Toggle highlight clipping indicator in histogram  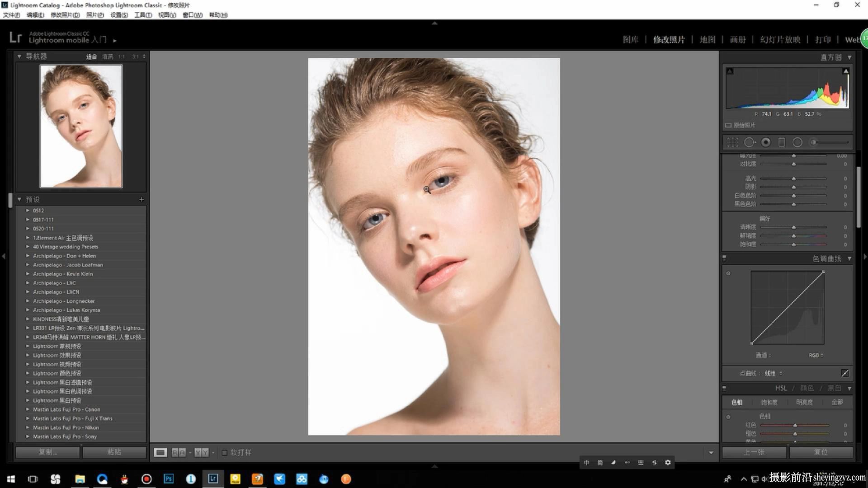[846, 71]
